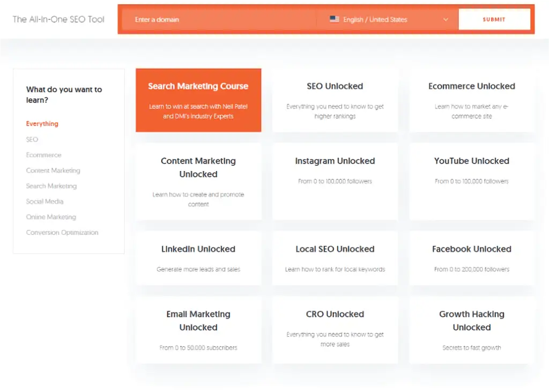The height and width of the screenshot is (392, 549).
Task: Open the Email Marketing Unlocked course
Action: pos(198,329)
